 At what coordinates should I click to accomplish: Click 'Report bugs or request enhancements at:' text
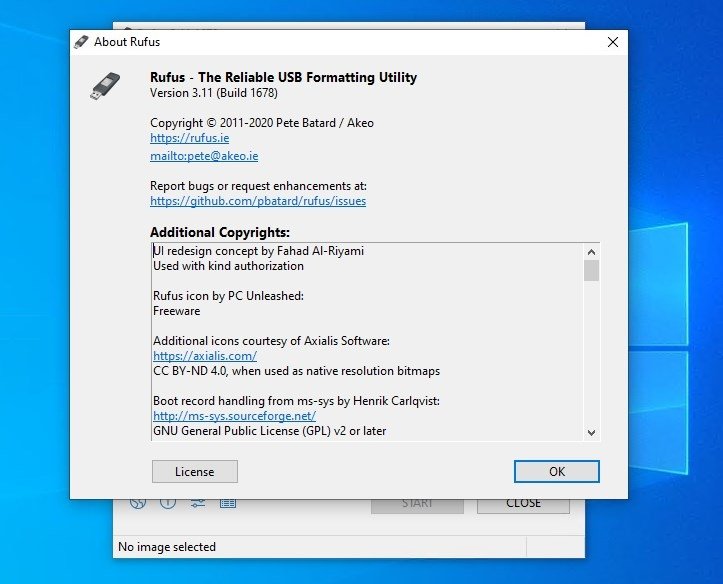pos(258,186)
